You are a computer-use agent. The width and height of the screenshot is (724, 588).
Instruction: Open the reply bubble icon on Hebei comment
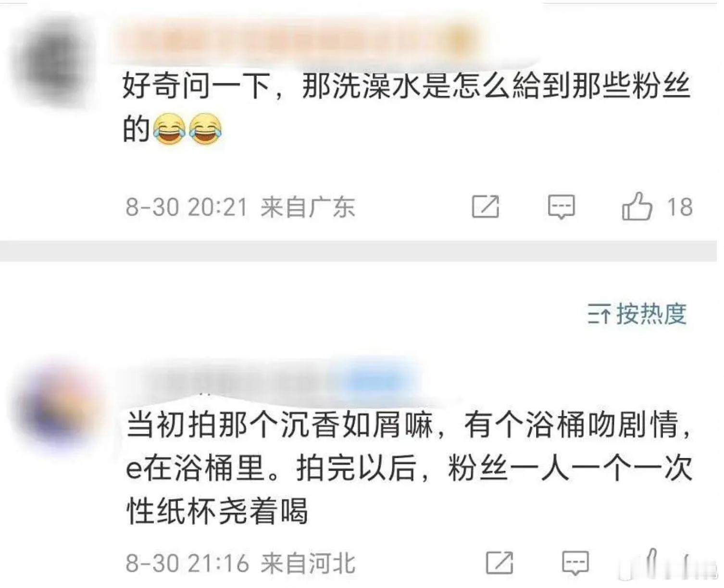[575, 563]
